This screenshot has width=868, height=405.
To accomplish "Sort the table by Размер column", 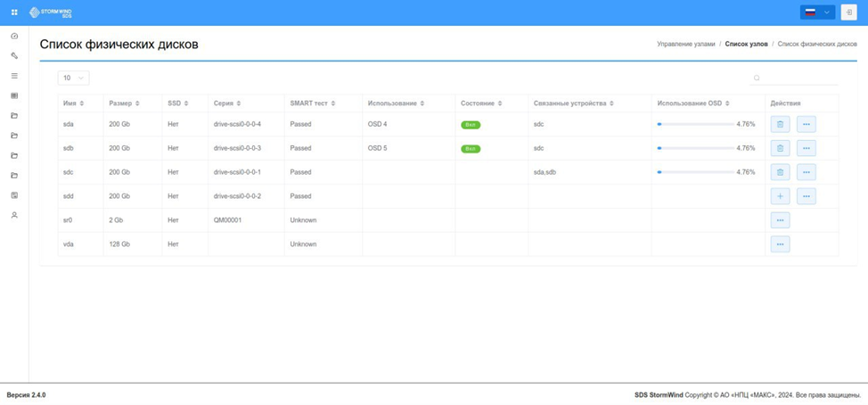I will pos(125,103).
